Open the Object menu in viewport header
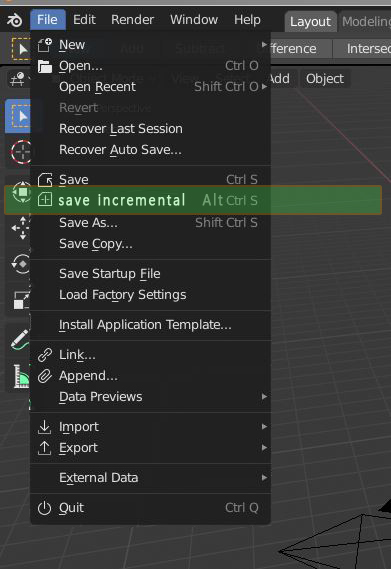 click(325, 79)
